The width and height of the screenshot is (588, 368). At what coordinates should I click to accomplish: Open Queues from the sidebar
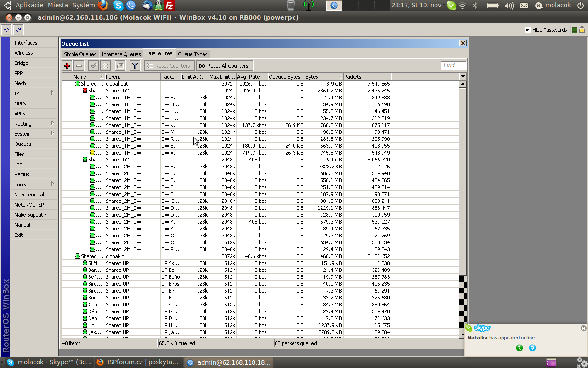coord(34,144)
